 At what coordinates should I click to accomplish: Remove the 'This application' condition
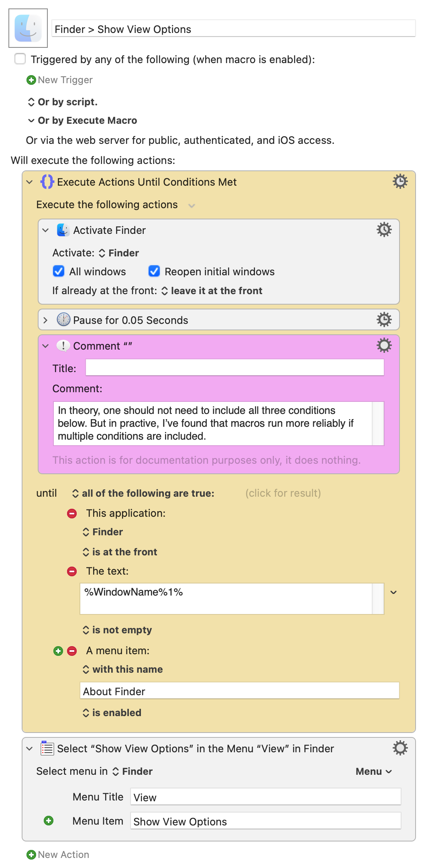point(72,514)
